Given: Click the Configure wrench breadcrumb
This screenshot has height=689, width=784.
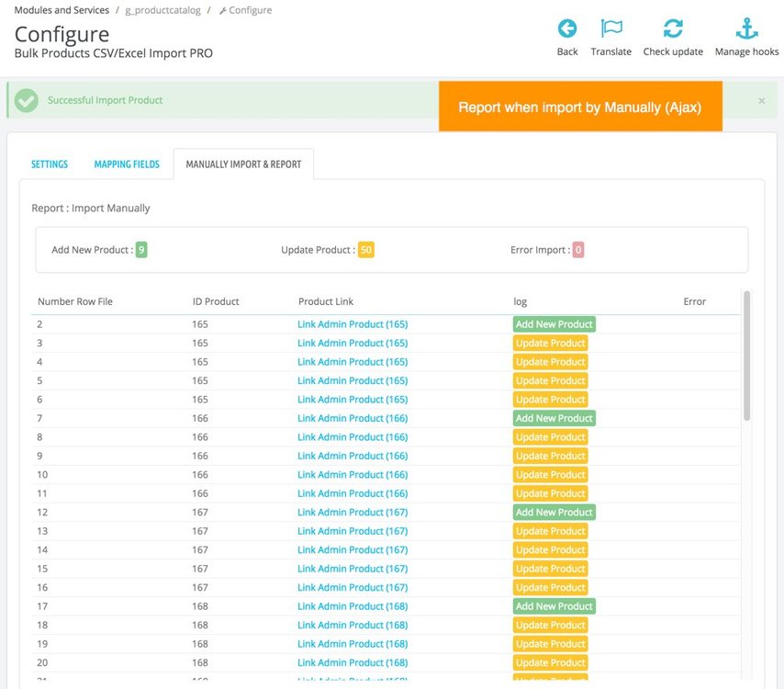Looking at the screenshot, I should (245, 10).
